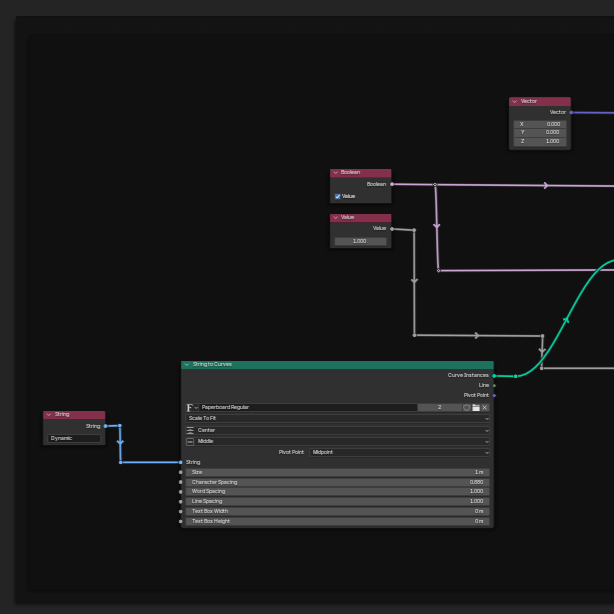The height and width of the screenshot is (614, 614).
Task: Unlink the font with X icon
Action: 485,408
